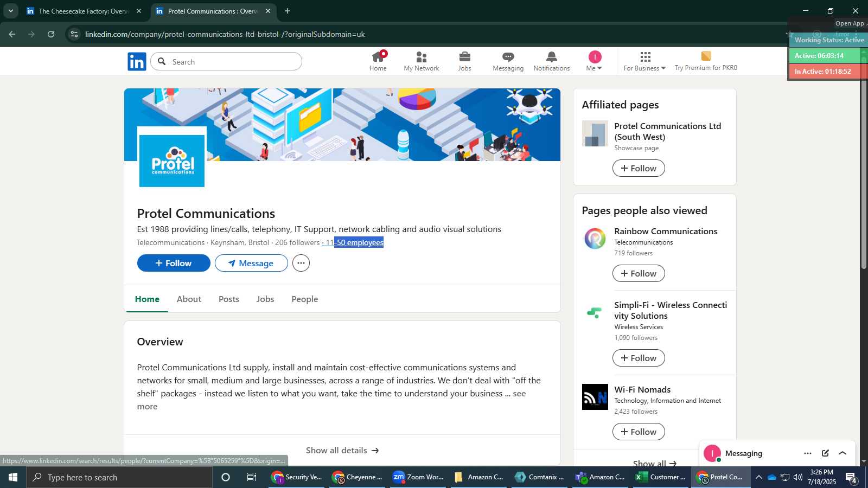Close The Cheesecake Factory tab

(139, 11)
